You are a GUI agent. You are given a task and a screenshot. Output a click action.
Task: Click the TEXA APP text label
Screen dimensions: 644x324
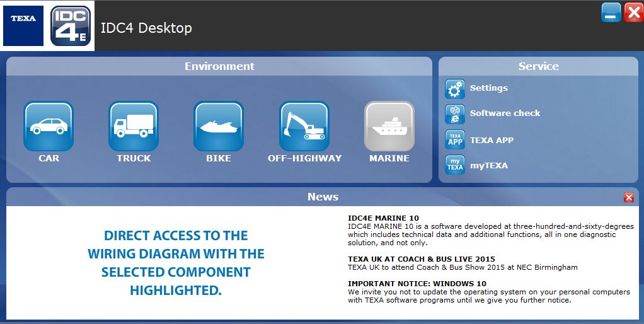click(492, 140)
